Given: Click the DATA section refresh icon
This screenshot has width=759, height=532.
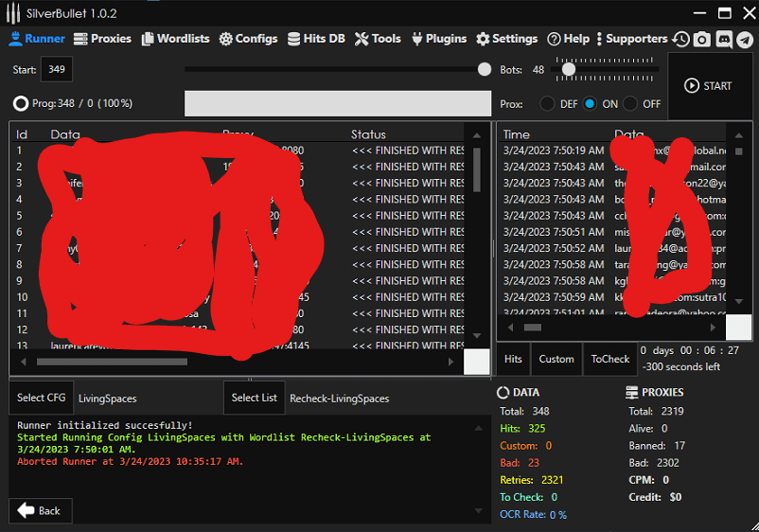Looking at the screenshot, I should point(503,393).
